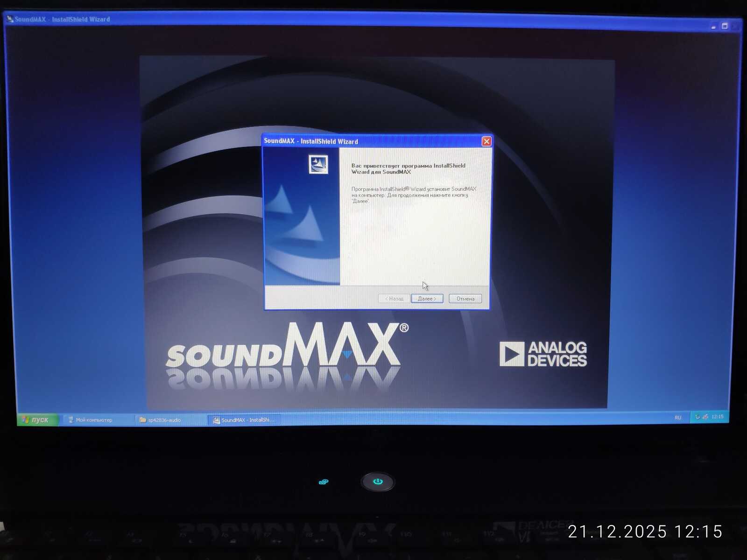Image resolution: width=747 pixels, height=560 pixels.
Task: Close the SoundMAX InstallShield dialog
Action: (x=486, y=141)
